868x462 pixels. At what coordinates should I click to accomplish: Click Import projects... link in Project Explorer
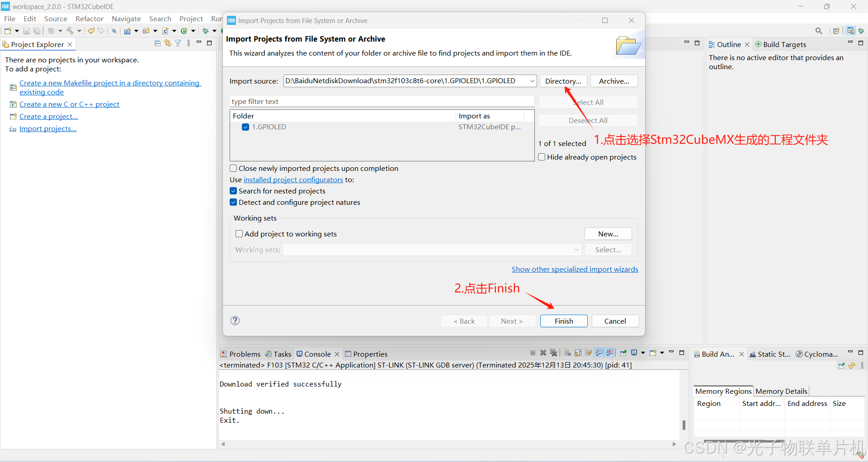(48, 128)
